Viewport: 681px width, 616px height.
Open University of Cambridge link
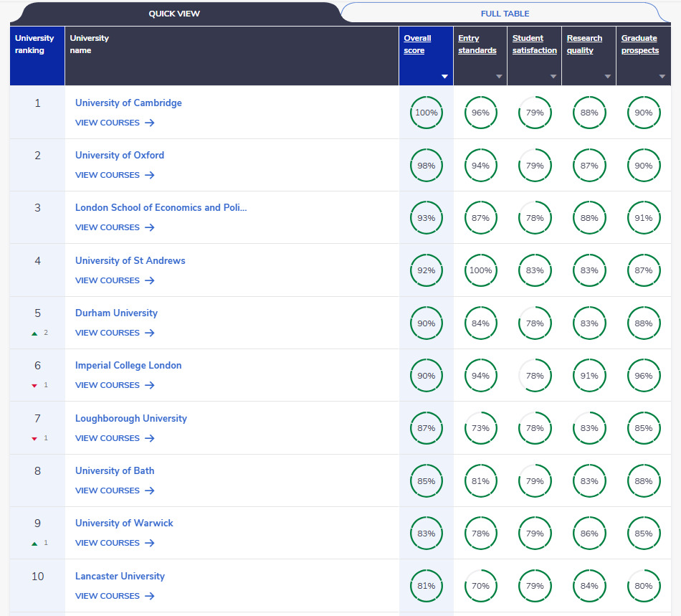(128, 103)
